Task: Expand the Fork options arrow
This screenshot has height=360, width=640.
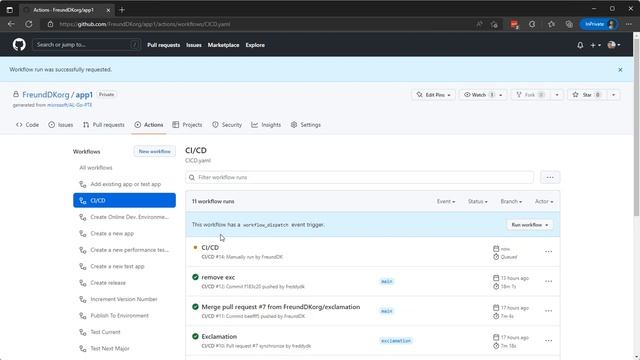Action: tap(557, 95)
